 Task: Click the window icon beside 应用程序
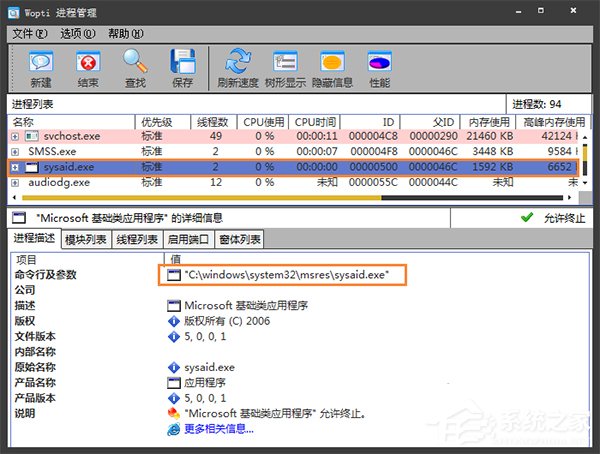pyautogui.click(x=174, y=382)
